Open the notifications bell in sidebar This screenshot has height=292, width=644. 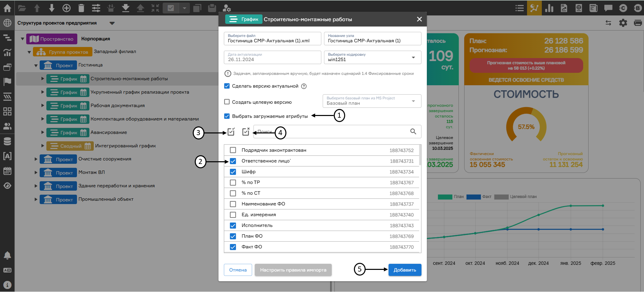point(7,255)
